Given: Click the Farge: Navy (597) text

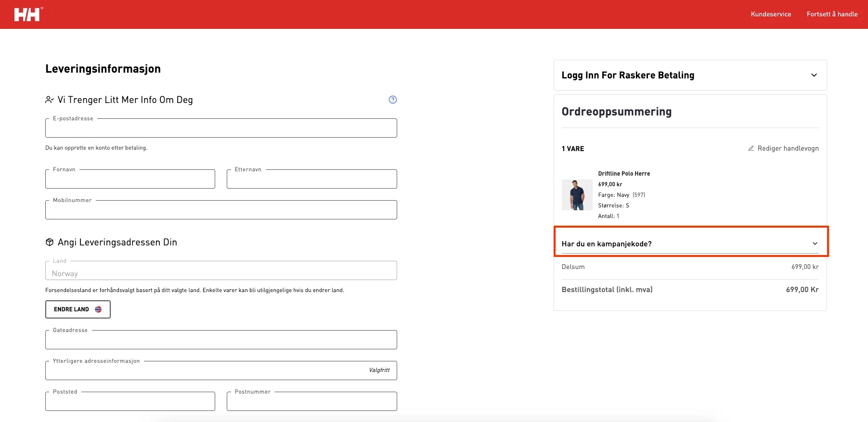Looking at the screenshot, I should [622, 195].
